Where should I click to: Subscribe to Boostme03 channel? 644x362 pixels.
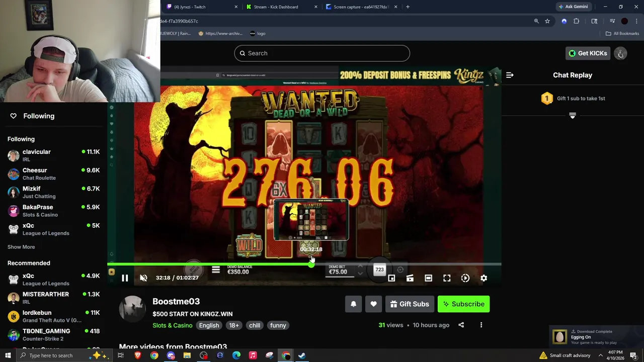pos(463,304)
